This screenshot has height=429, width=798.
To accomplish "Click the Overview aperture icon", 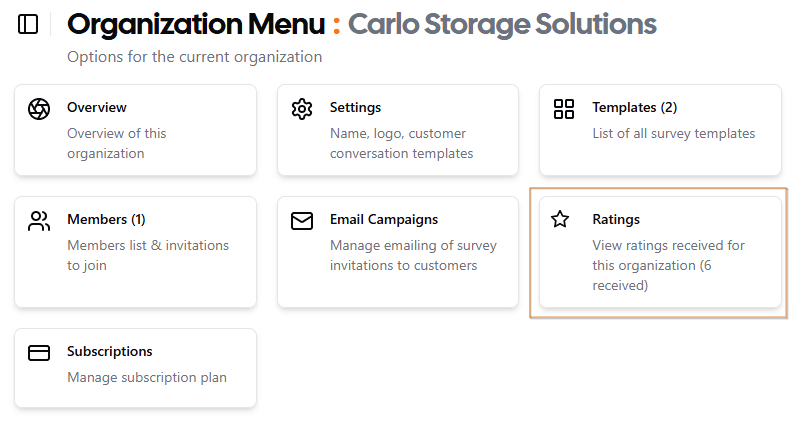I will [x=39, y=109].
